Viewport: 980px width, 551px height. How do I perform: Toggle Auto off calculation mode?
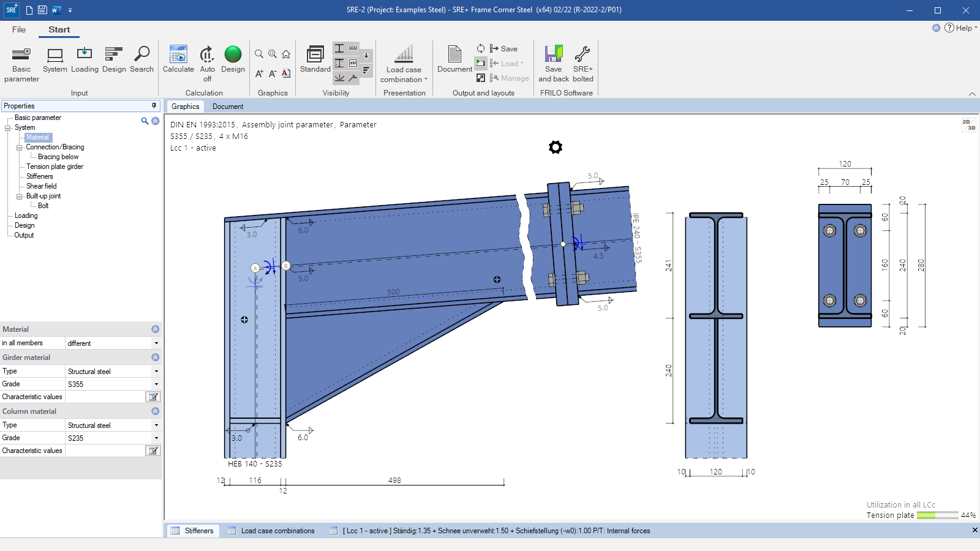pyautogui.click(x=208, y=64)
